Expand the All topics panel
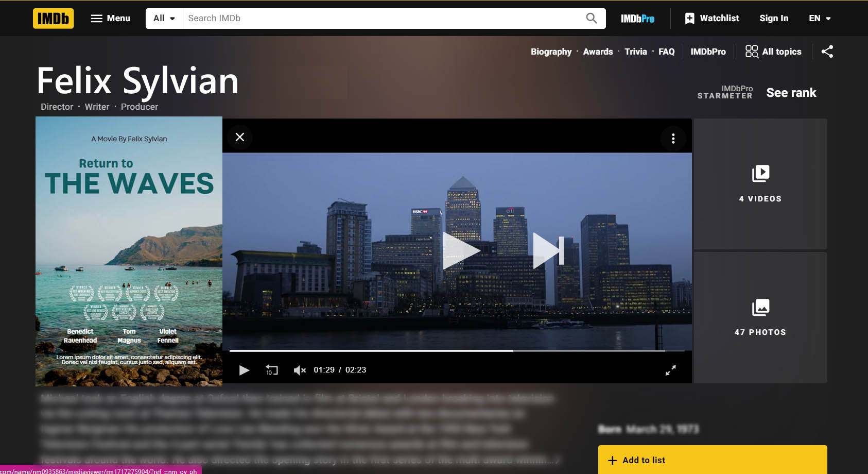Screen dimensions: 868x474 click(x=773, y=52)
